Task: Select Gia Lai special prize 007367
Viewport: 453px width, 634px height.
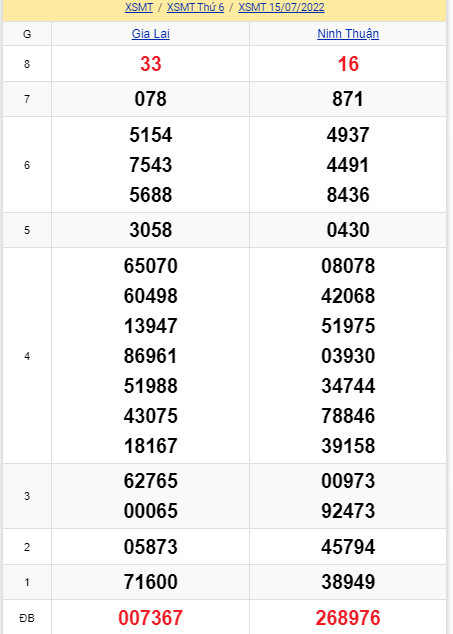Action: tap(150, 618)
